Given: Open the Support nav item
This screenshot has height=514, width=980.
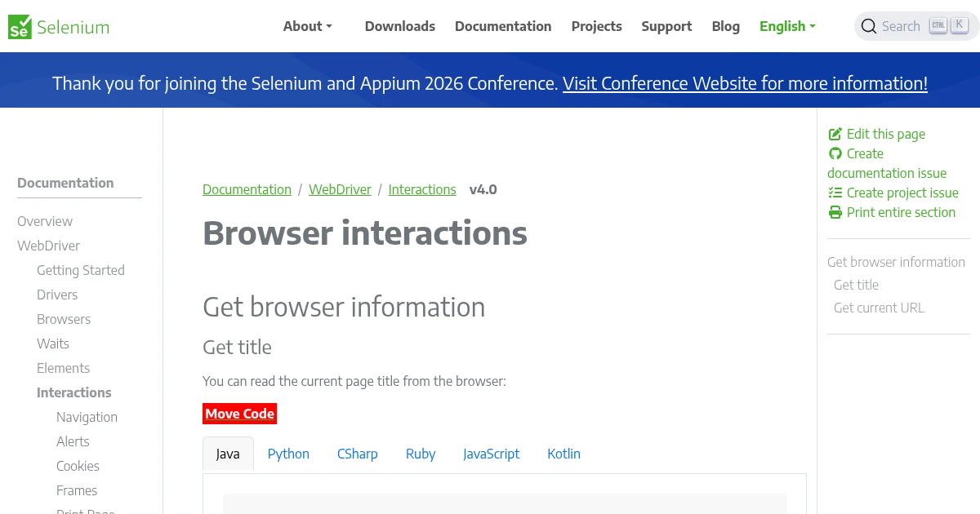Looking at the screenshot, I should click(666, 26).
